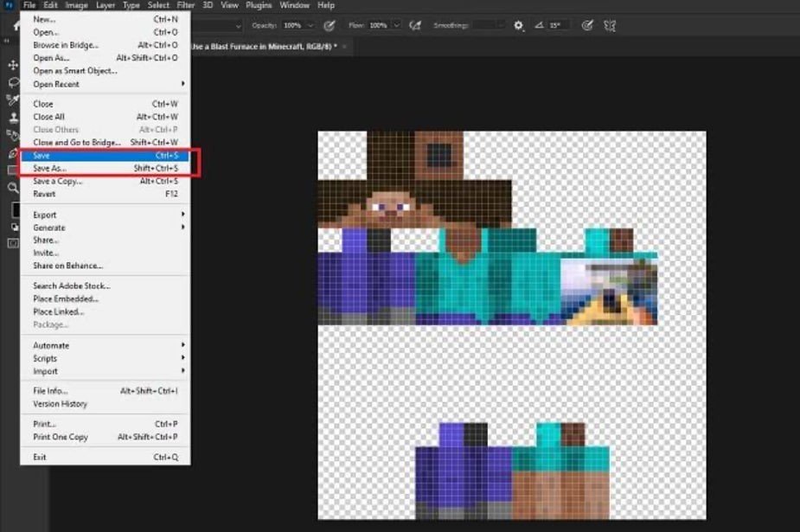Expand the Scripts submenu

tap(106, 359)
